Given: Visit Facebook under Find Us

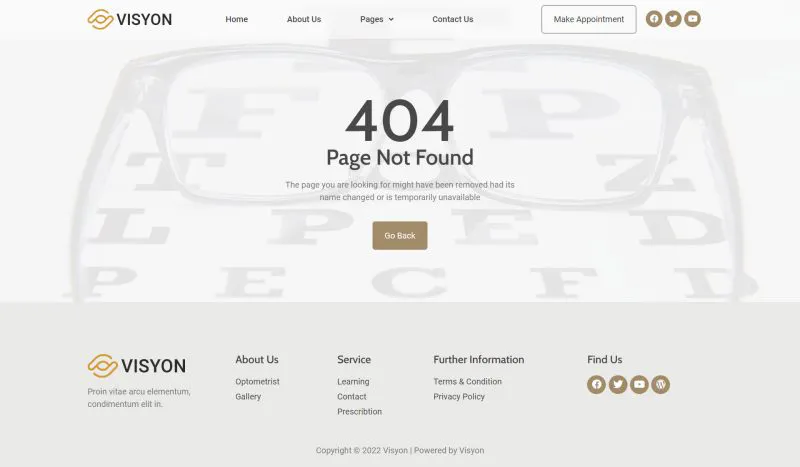Looking at the screenshot, I should (596, 384).
